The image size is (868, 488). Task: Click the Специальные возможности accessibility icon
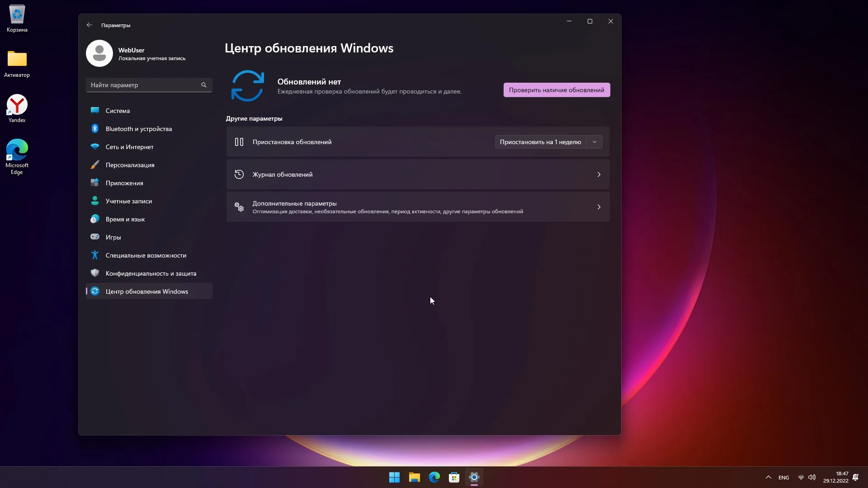coord(95,255)
